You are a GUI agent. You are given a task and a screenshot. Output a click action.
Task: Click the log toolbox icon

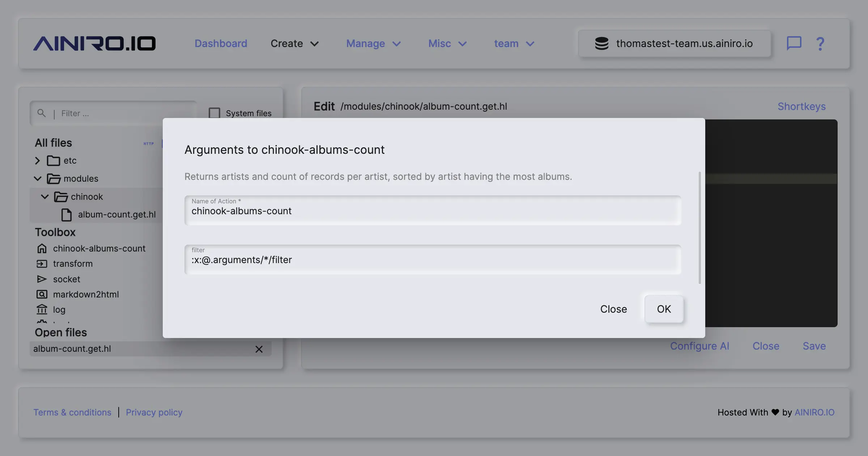click(42, 309)
